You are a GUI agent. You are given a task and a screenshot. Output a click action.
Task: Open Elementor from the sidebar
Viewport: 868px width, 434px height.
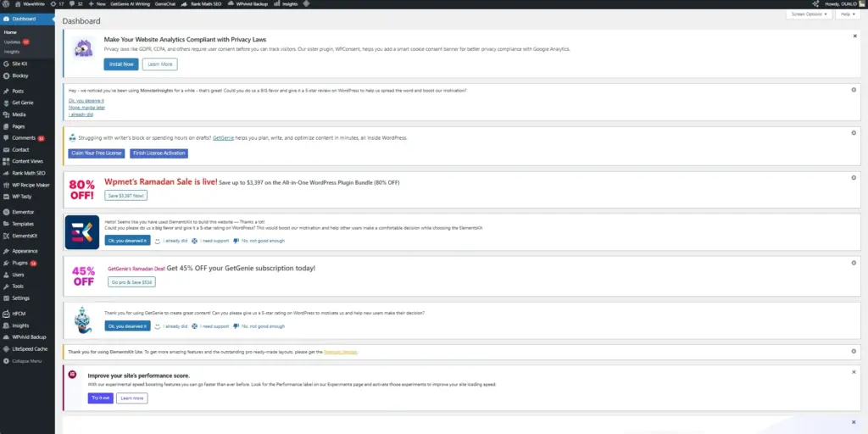(23, 211)
